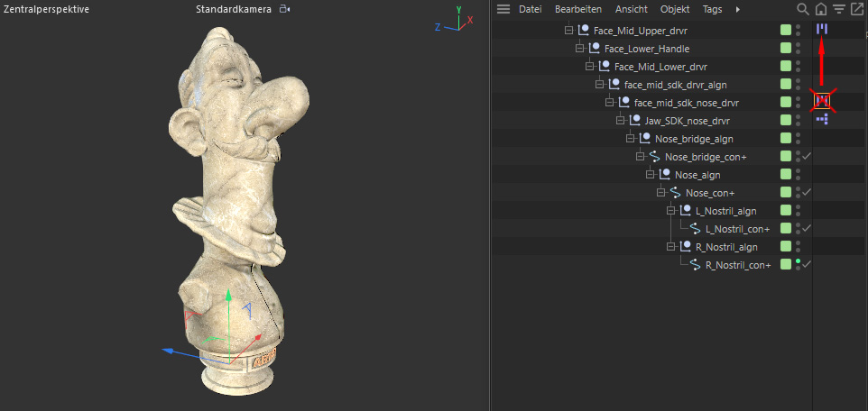Screen dimensions: 868x411
Task: Click the null icon of L_Nostril_algn
Action: tap(686, 210)
